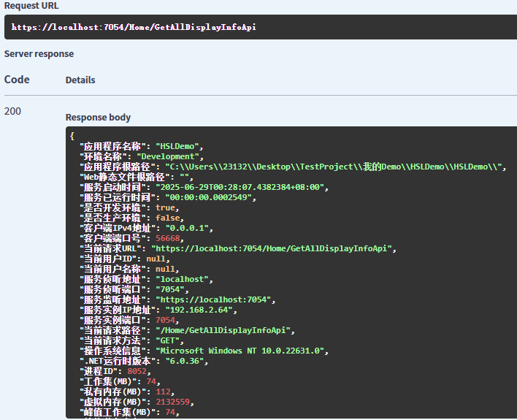
Task: Click the false value for 是否生产环境
Action: point(167,218)
